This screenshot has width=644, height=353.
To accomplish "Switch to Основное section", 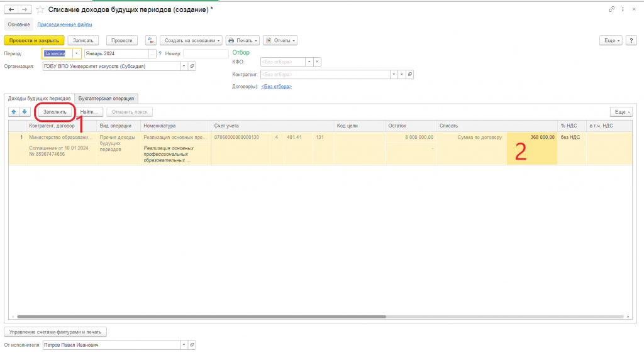I will (19, 24).
